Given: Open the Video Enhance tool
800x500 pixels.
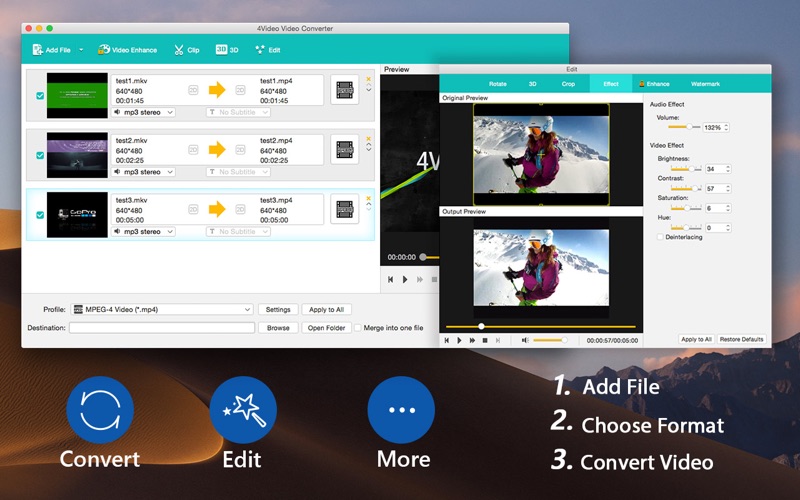Looking at the screenshot, I should pos(128,49).
